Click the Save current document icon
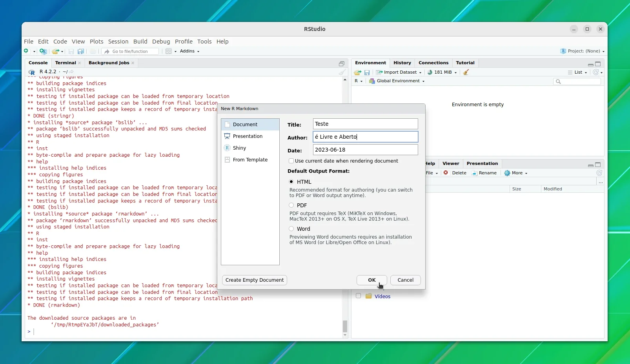This screenshot has height=364, width=630. pyautogui.click(x=71, y=51)
